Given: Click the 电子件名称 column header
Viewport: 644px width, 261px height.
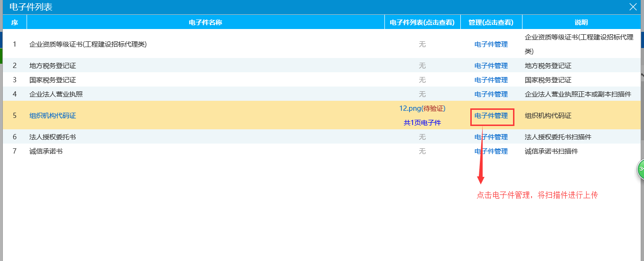Looking at the screenshot, I should coord(205,22).
